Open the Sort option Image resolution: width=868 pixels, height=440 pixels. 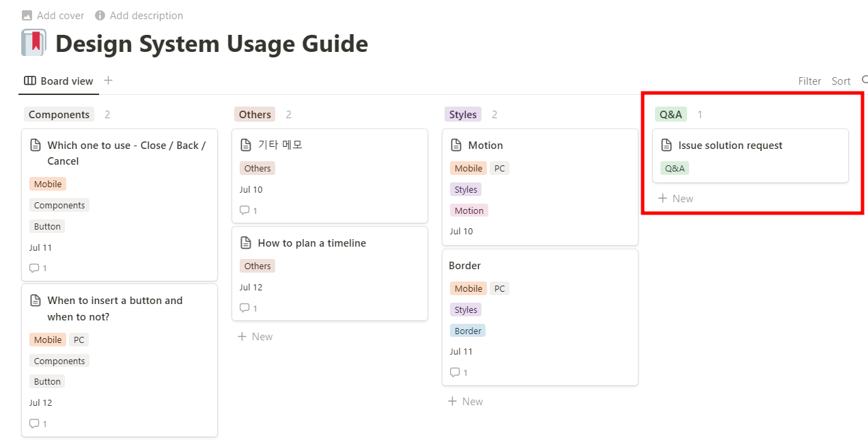[841, 81]
